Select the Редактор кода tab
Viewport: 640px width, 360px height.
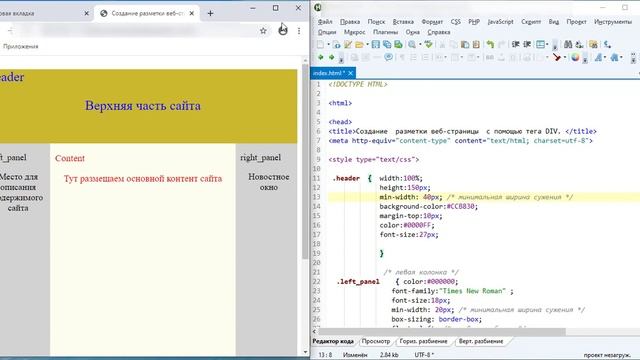coord(333,341)
